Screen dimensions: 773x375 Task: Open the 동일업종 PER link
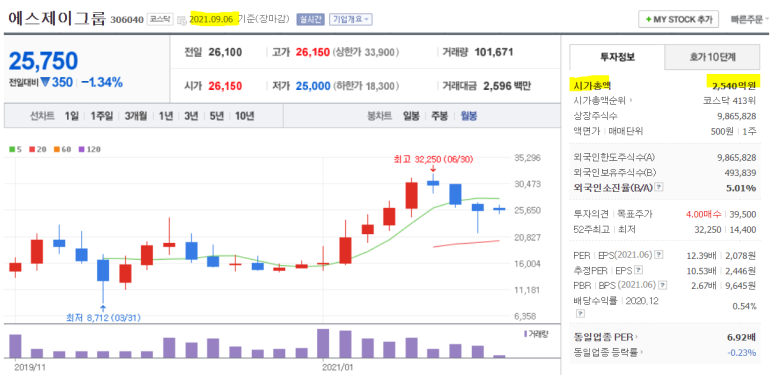(605, 338)
